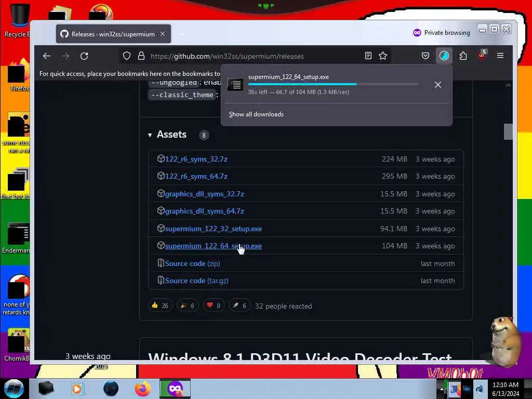
Task: Click the Assets count badge 8
Action: coord(204,136)
